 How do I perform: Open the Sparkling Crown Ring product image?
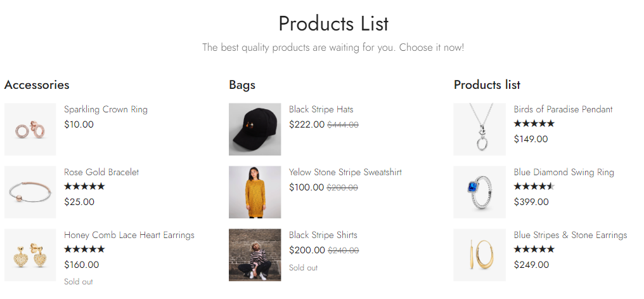click(30, 130)
